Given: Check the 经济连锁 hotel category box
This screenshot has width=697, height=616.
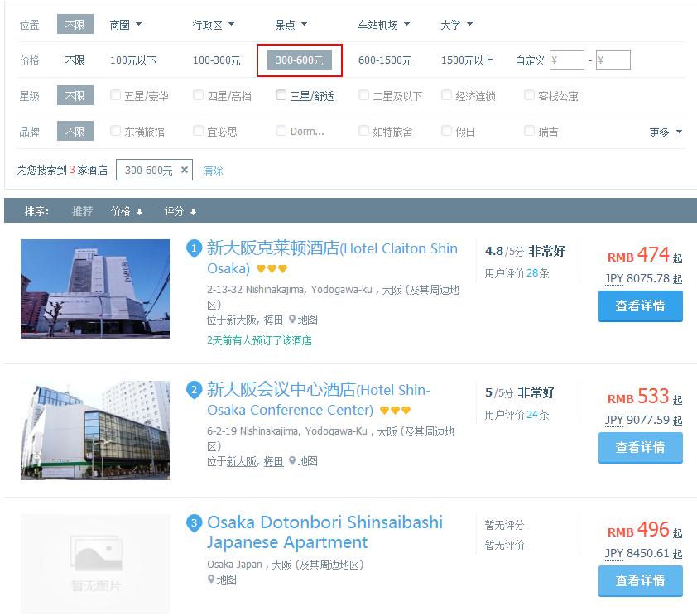Looking at the screenshot, I should pos(446,94).
